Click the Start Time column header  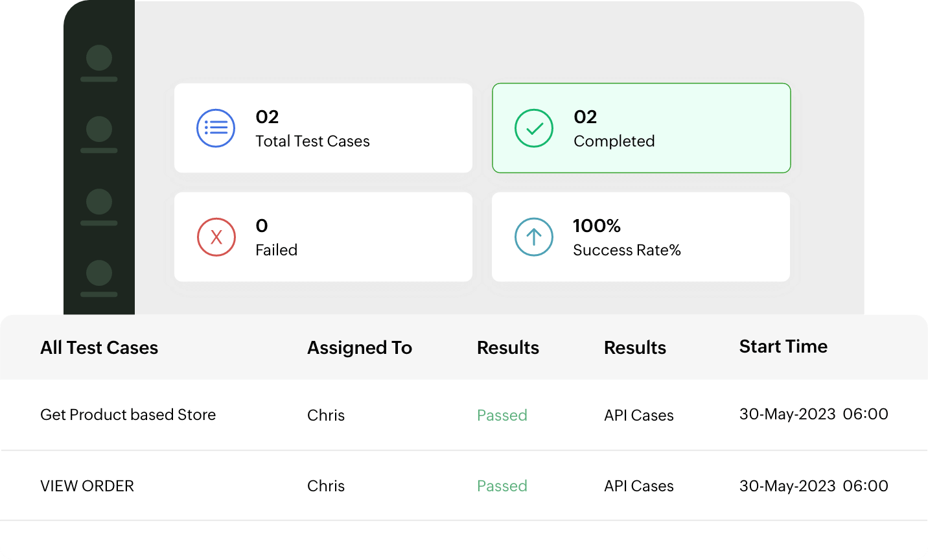click(783, 347)
